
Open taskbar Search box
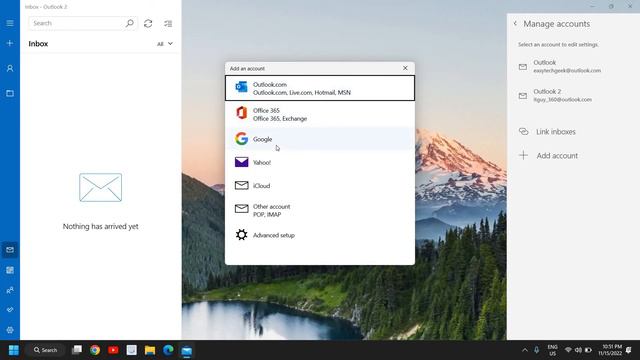45,350
